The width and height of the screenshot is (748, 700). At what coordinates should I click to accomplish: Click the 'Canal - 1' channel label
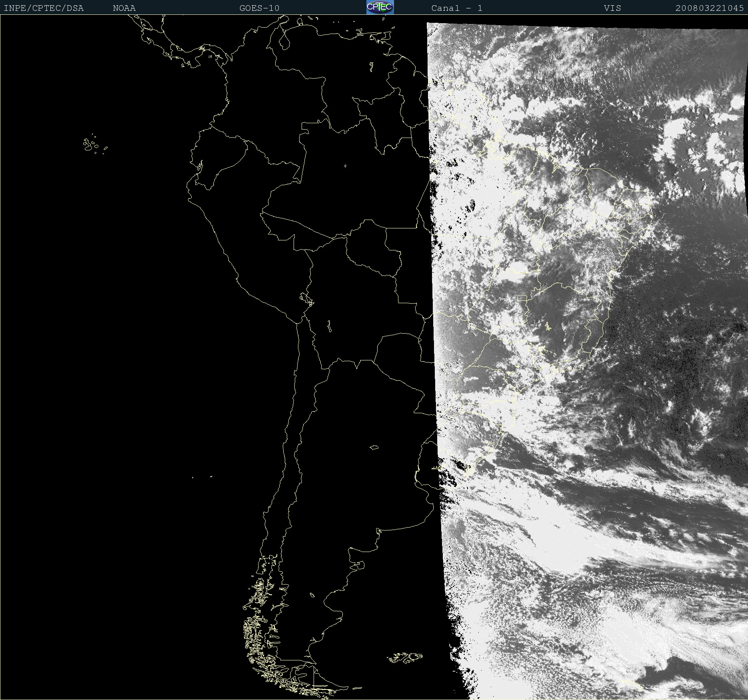[457, 8]
